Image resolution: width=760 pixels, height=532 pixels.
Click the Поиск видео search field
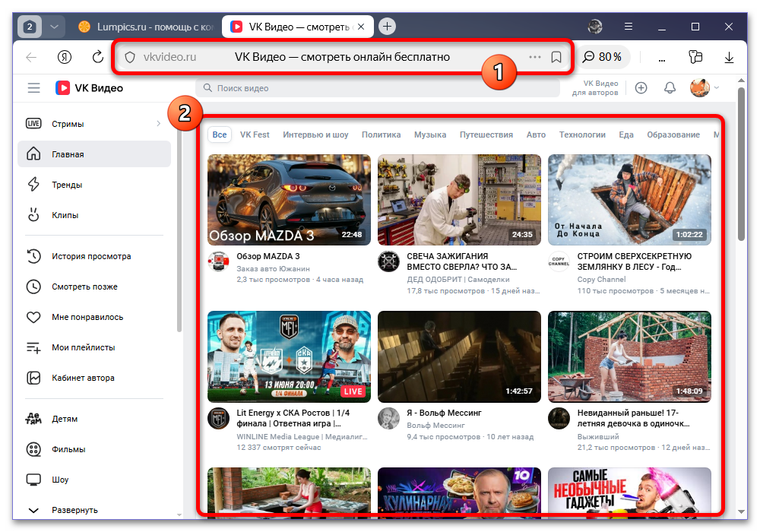[x=377, y=87]
